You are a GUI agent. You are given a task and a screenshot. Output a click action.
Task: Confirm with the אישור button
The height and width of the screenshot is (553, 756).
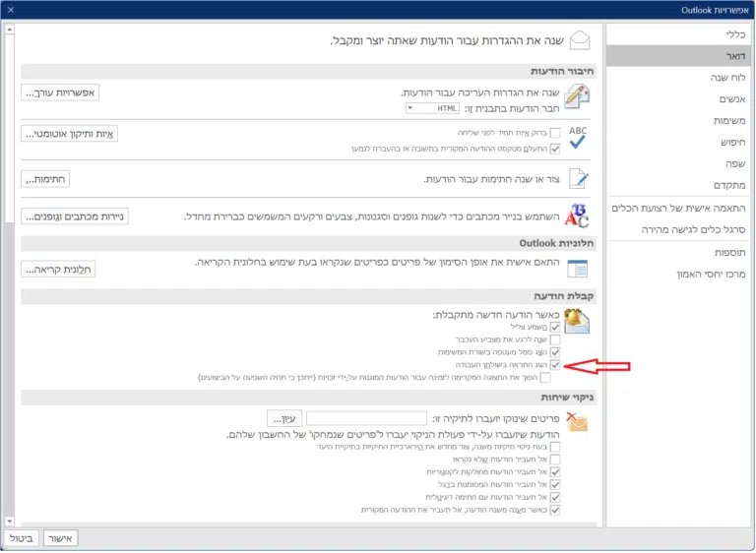point(60,538)
